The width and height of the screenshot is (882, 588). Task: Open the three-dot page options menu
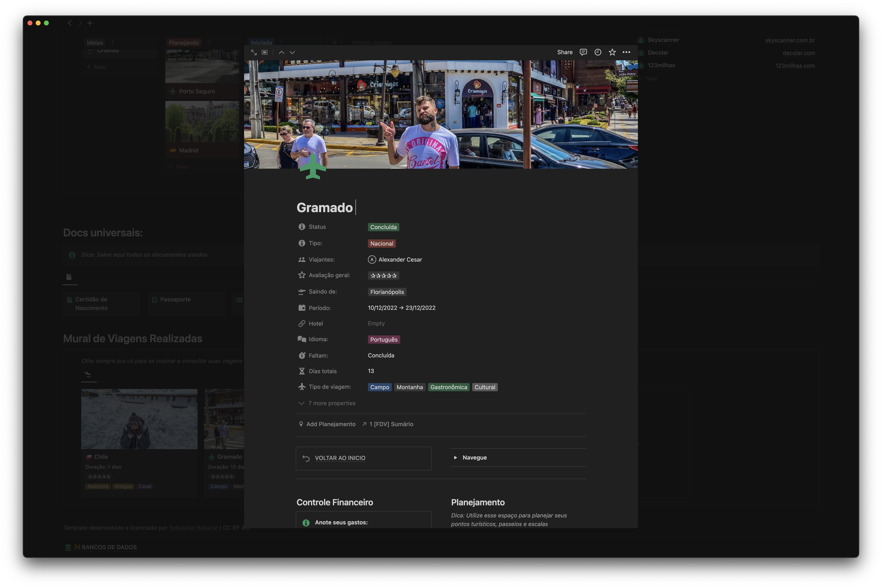point(626,52)
